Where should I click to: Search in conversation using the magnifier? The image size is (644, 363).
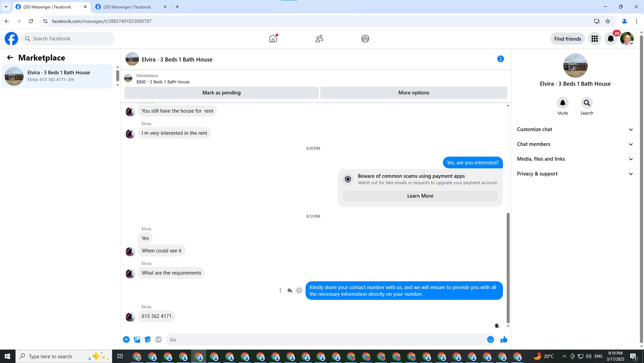click(587, 103)
